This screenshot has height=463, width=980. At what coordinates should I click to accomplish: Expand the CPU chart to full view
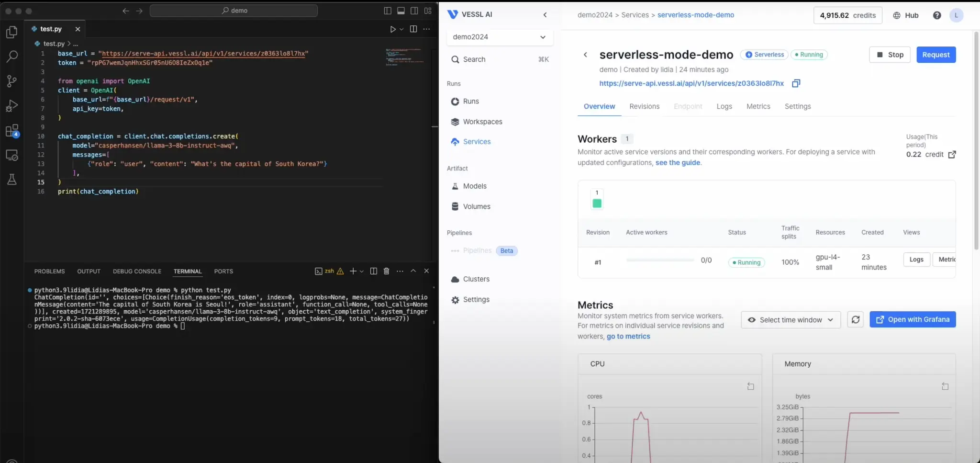point(751,386)
